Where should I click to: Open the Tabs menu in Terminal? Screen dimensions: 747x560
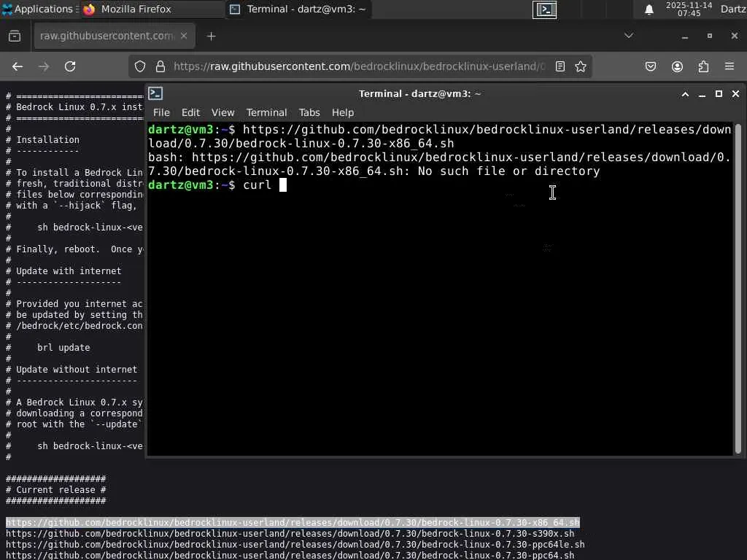[x=309, y=113]
